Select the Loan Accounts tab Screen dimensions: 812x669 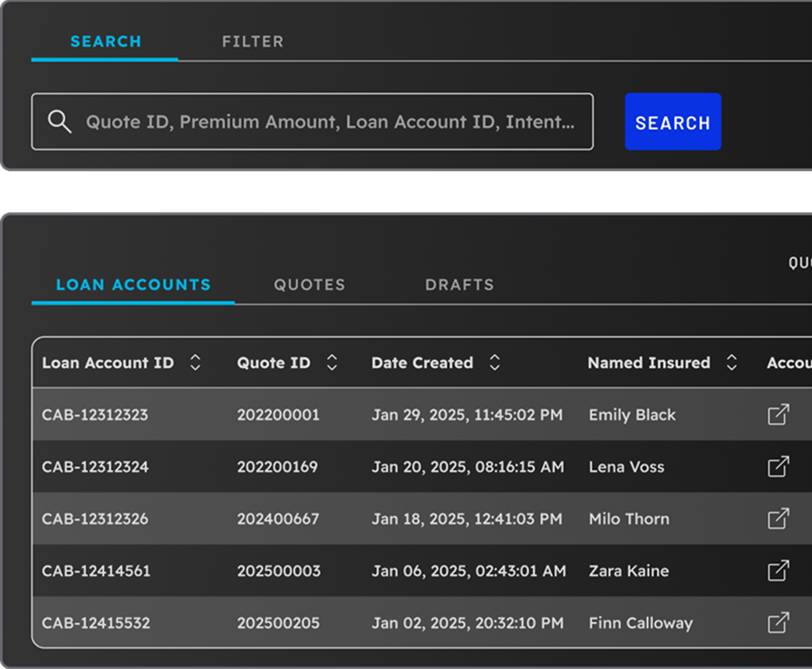[x=134, y=285]
